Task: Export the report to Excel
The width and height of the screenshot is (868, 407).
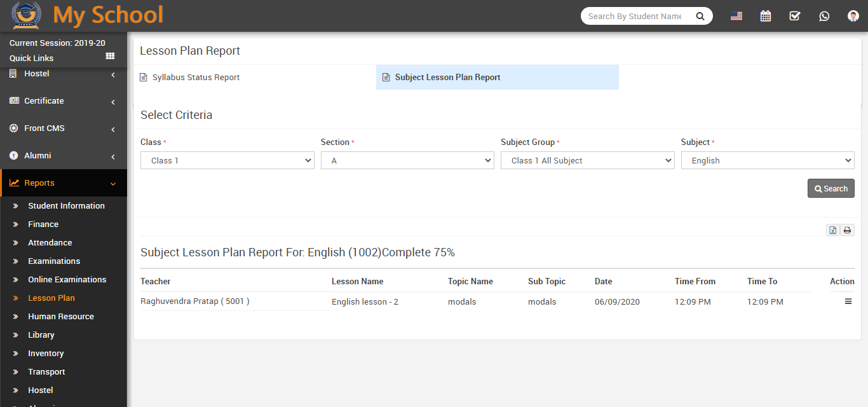Action: (832, 230)
